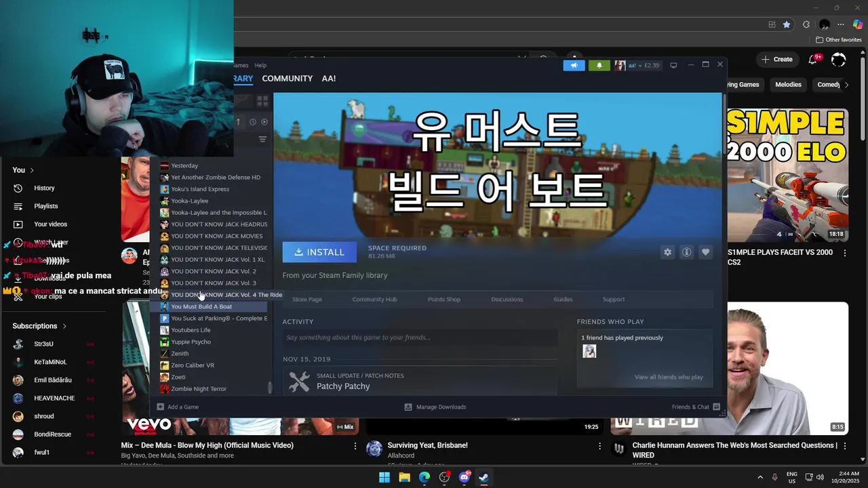Select Zombie Night Terror in Steam list

(x=199, y=389)
